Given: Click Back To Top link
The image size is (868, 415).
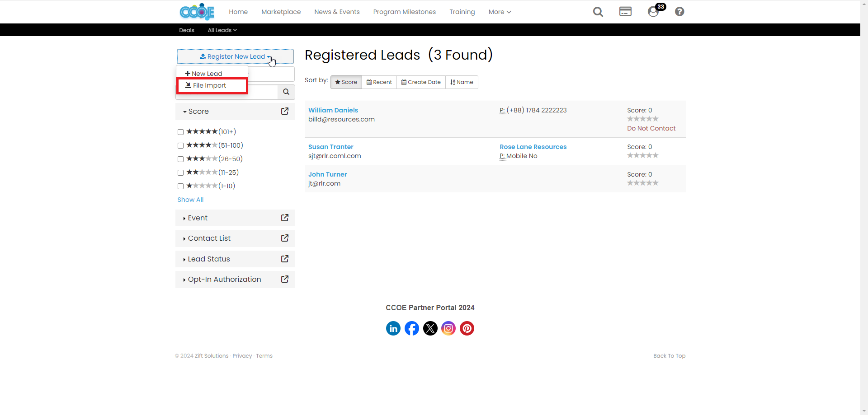Looking at the screenshot, I should tap(670, 356).
